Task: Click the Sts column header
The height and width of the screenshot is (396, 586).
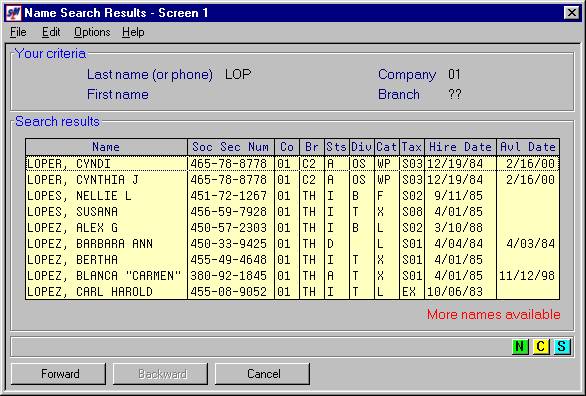Action: point(337,147)
